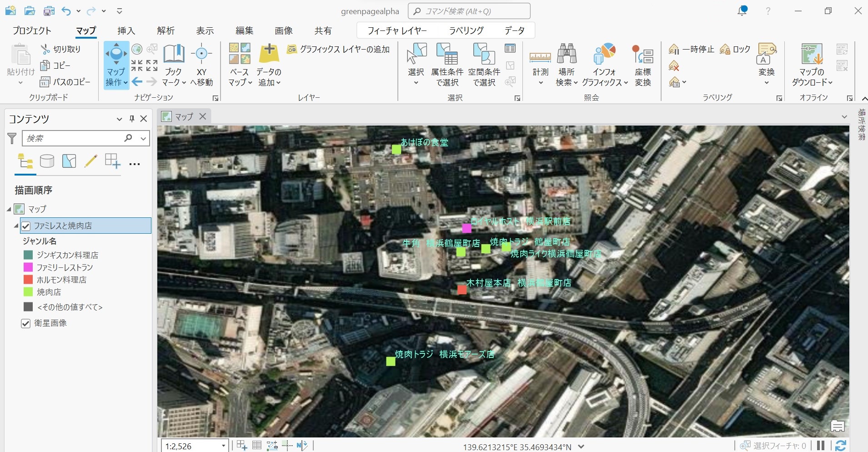Click the ファミリーレストラン magenta symbol
Image resolution: width=868 pixels, height=452 pixels.
(x=28, y=267)
